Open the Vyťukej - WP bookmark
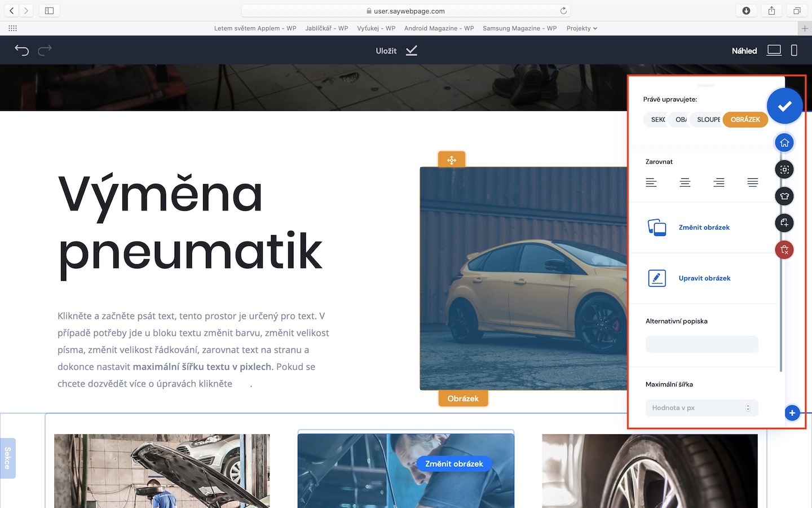812x508 pixels. [x=376, y=28]
